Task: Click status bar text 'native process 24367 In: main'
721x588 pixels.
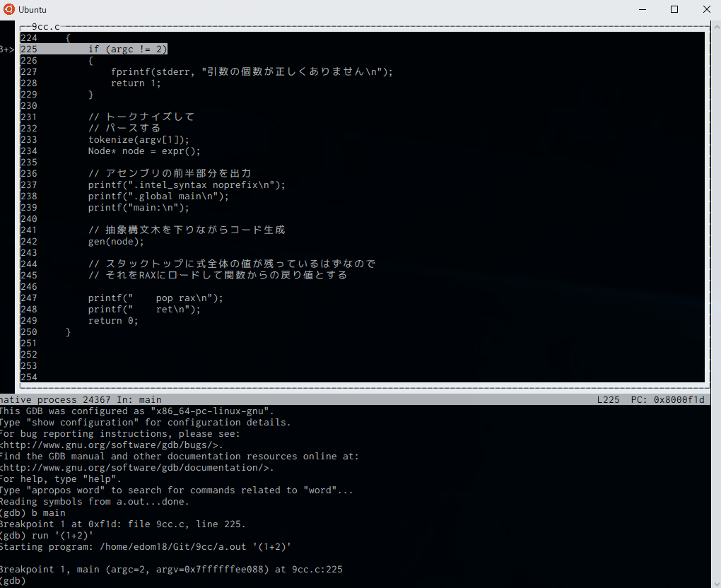Action: point(81,399)
